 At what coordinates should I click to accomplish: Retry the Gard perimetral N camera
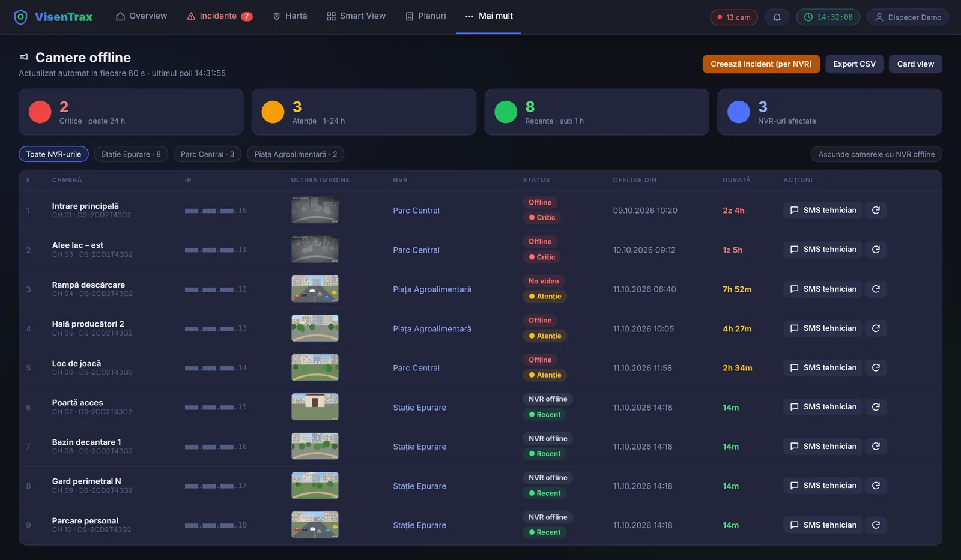876,486
